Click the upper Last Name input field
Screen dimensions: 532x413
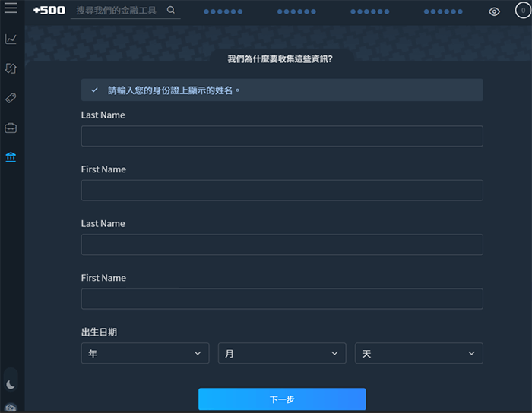pyautogui.click(x=282, y=136)
